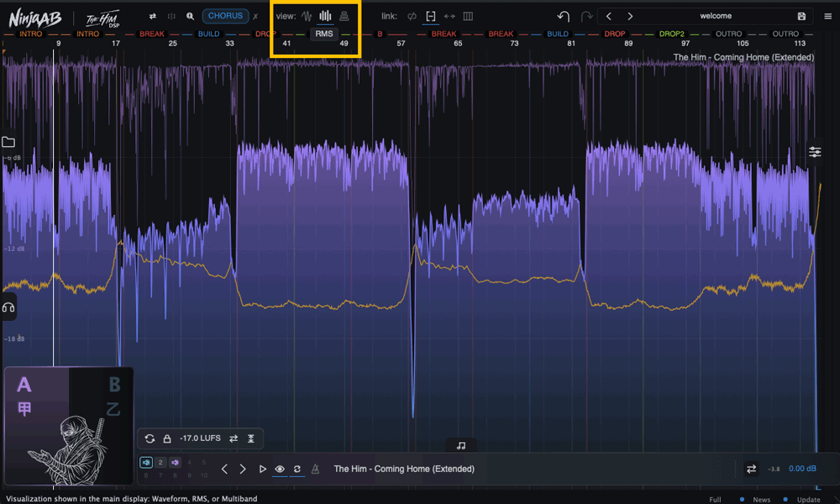
Task: Toggle the columns link icon
Action: 468,16
